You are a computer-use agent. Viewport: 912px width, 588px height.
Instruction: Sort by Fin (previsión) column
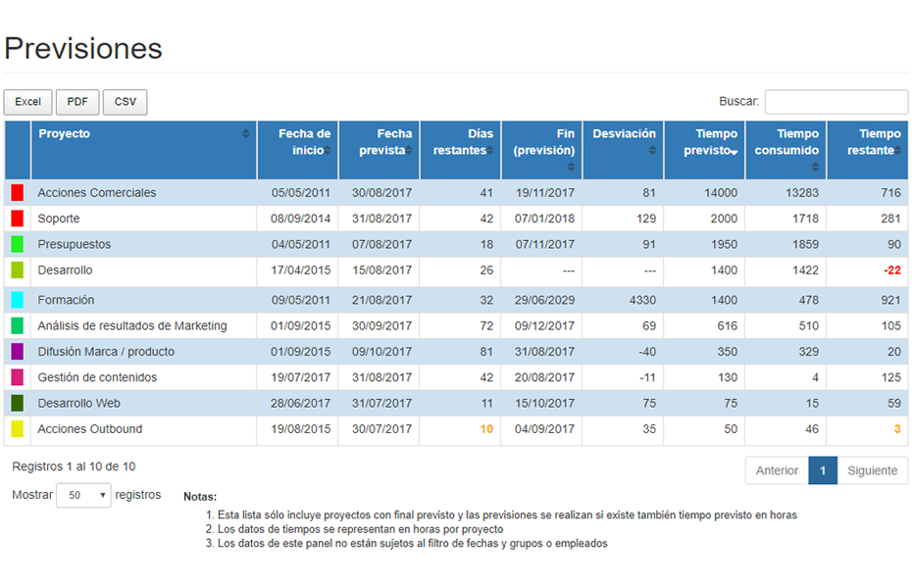541,142
